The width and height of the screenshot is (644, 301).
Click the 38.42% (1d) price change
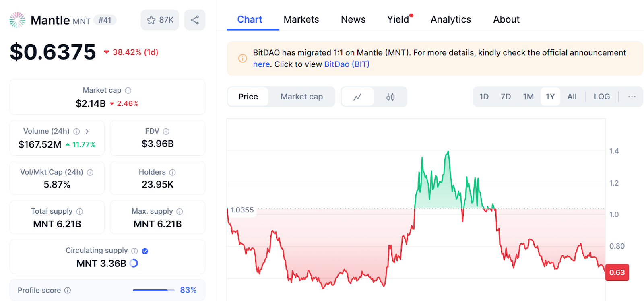[131, 52]
